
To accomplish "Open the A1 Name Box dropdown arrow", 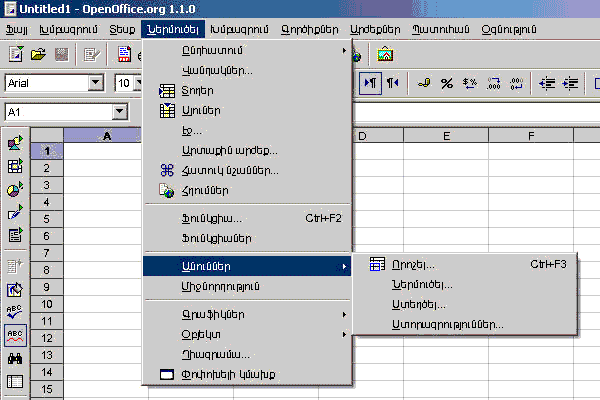I will (x=120, y=112).
